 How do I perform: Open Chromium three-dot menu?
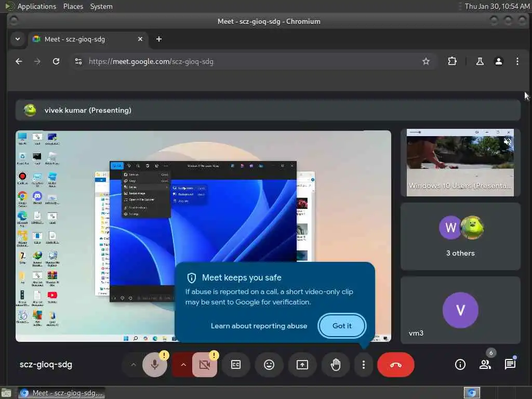517,61
